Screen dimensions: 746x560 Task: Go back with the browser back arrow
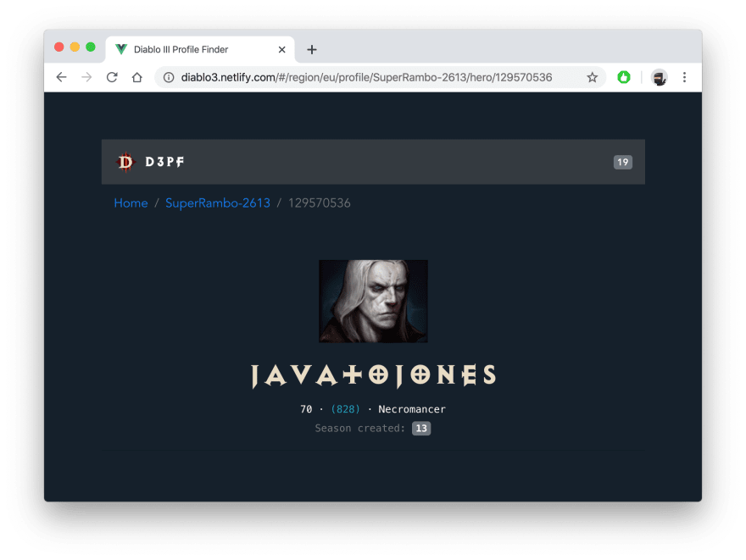61,77
